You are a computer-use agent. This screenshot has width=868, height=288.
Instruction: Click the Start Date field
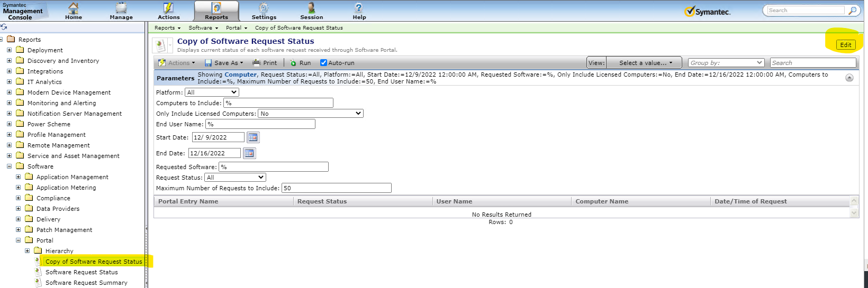(218, 137)
